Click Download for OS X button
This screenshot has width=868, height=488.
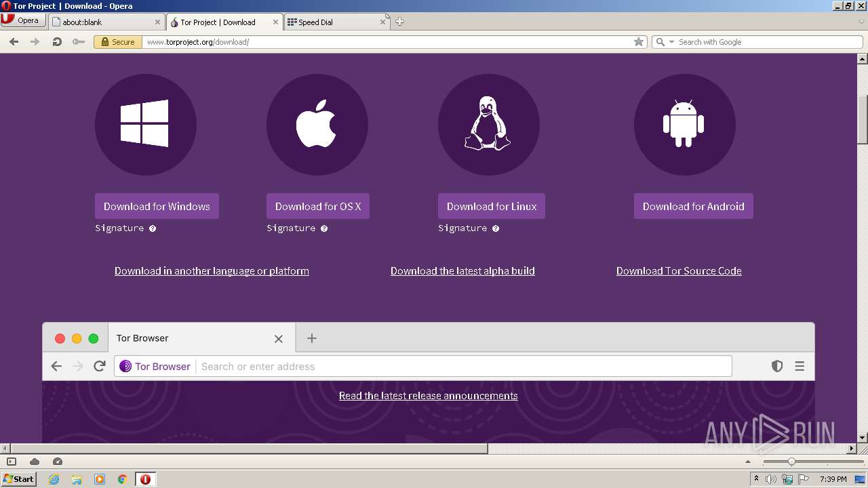pyautogui.click(x=318, y=206)
